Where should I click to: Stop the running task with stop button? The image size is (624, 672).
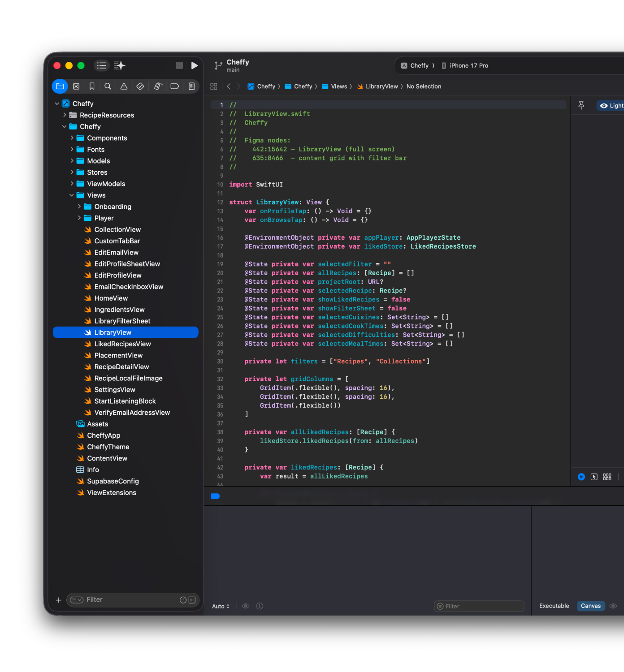(179, 65)
